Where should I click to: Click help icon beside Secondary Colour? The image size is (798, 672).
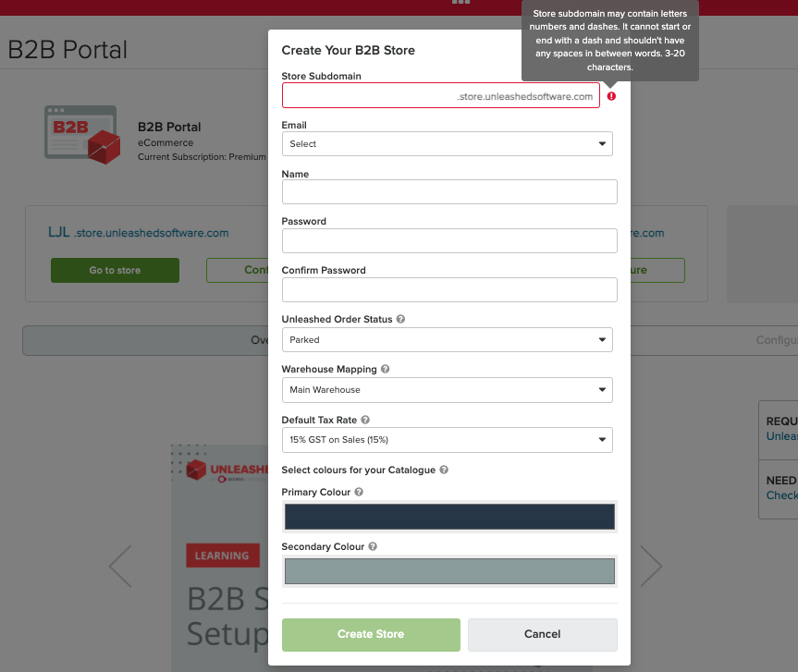coord(373,546)
